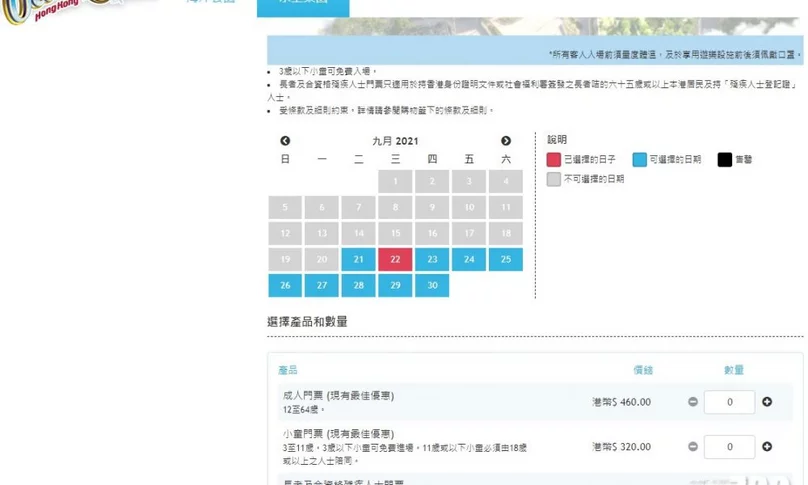
Task: Click the grey unavailable-date legend swatch
Action: (553, 179)
